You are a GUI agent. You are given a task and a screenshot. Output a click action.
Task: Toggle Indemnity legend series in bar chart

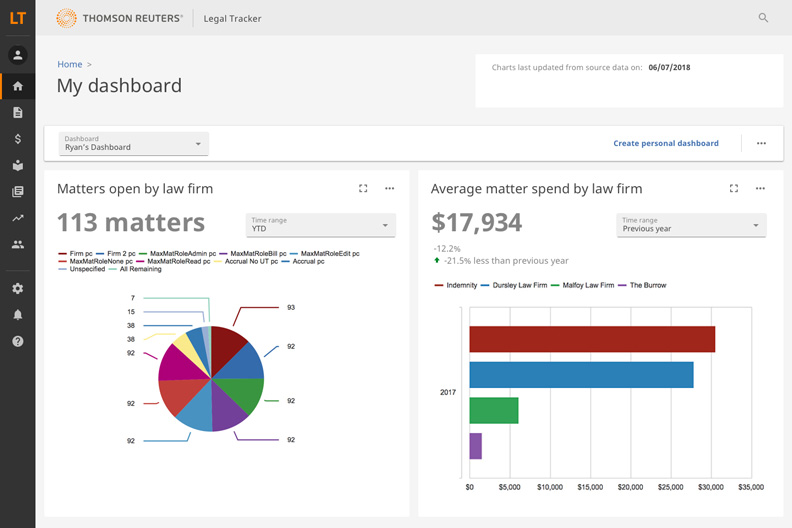coord(461,286)
